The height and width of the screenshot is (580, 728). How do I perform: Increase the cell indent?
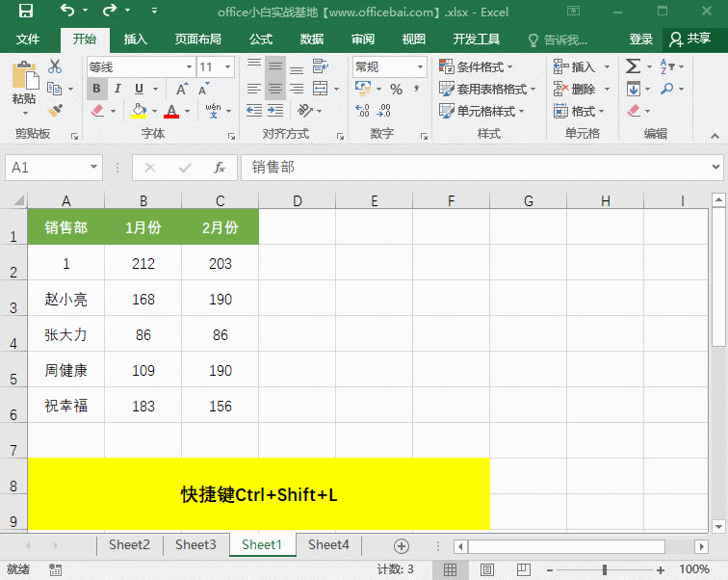274,111
